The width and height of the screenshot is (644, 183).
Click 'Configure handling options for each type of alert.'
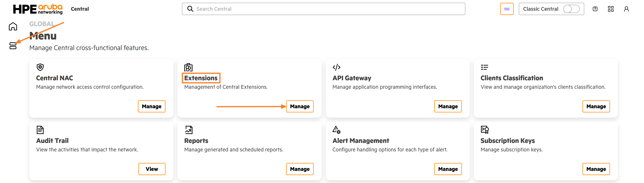click(x=390, y=150)
